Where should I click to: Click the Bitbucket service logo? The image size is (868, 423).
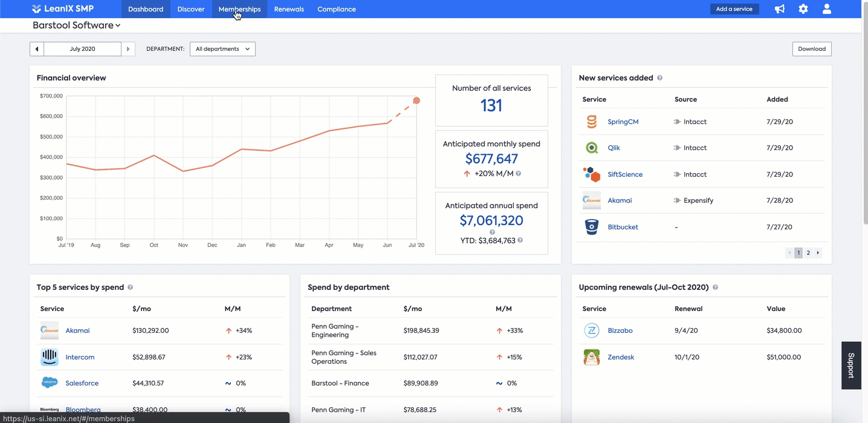pyautogui.click(x=592, y=227)
